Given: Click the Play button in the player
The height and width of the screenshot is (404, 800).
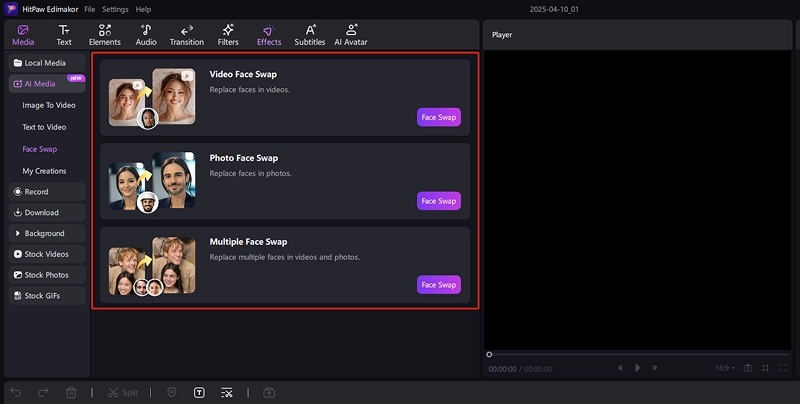Looking at the screenshot, I should coord(637,368).
